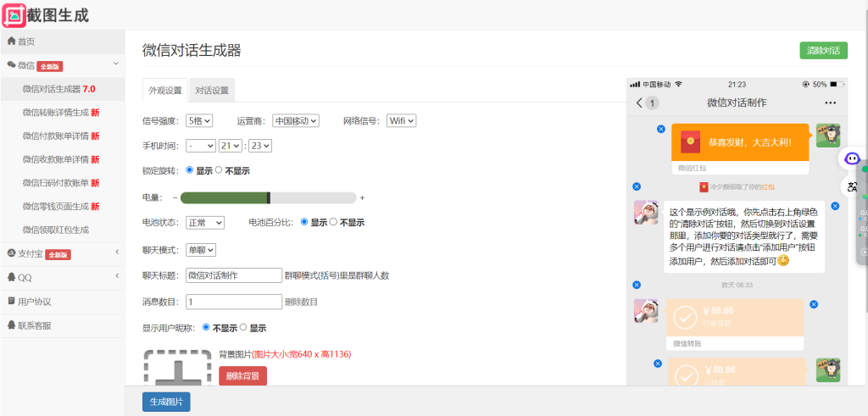Click the Alipay icon beside 支付宝
This screenshot has width=868, height=416.
pyautogui.click(x=11, y=253)
